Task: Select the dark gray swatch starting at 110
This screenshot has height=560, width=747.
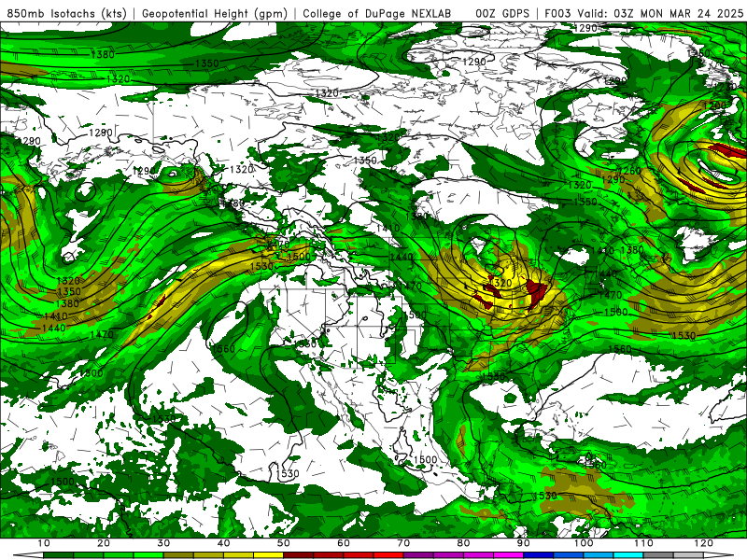Action: (658, 555)
